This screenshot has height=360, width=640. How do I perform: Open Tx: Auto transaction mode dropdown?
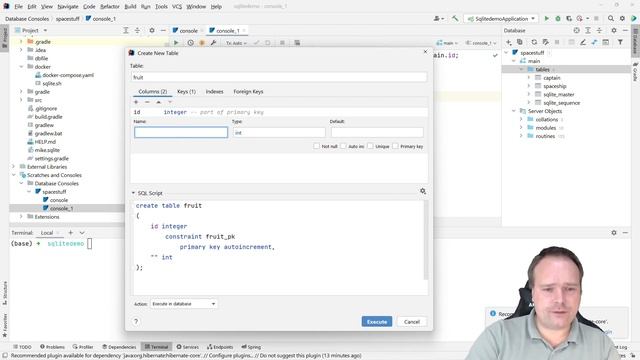tap(236, 43)
